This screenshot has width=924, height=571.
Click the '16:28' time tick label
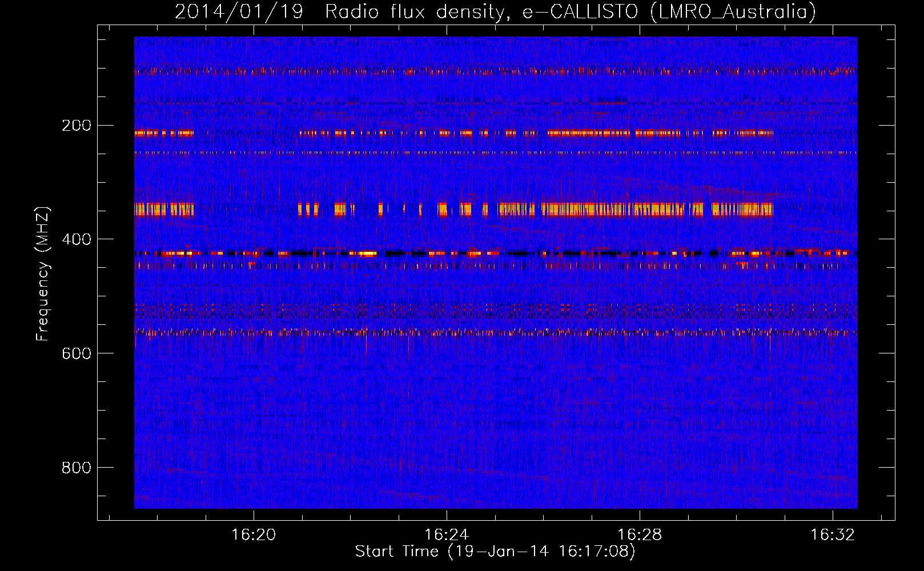(x=640, y=534)
